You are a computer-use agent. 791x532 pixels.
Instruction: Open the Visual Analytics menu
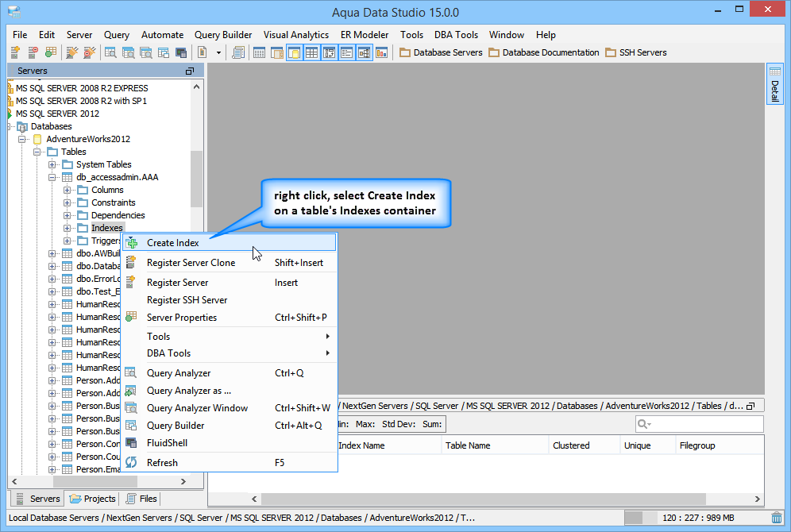[x=296, y=35]
